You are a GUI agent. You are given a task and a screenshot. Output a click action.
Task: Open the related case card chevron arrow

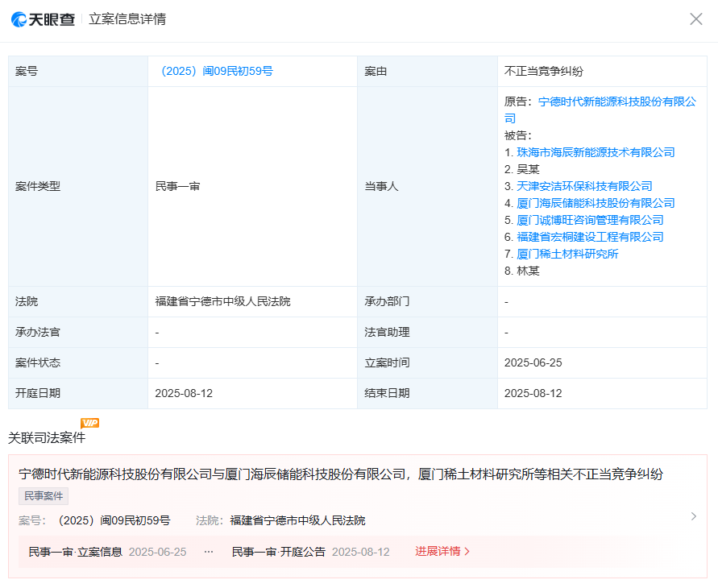(694, 516)
